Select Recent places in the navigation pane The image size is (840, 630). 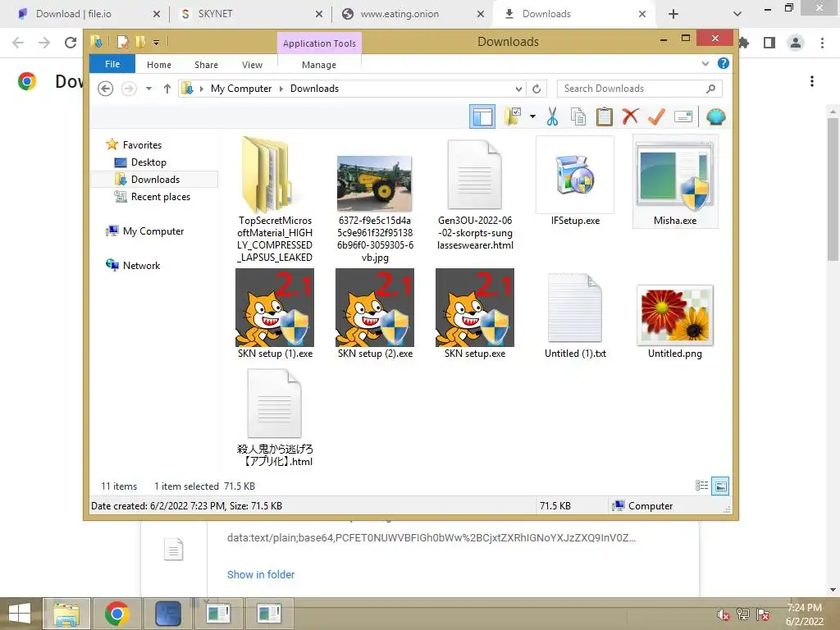(x=161, y=197)
